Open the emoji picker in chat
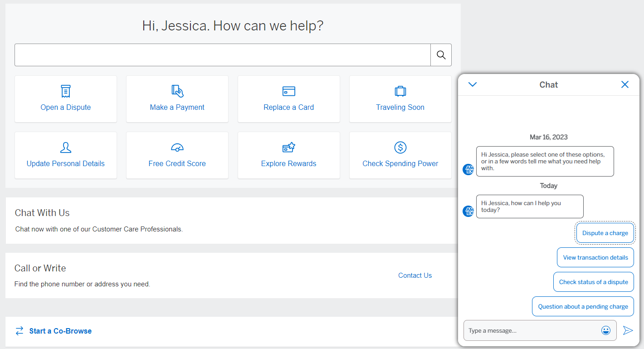This screenshot has width=644, height=349. click(606, 330)
